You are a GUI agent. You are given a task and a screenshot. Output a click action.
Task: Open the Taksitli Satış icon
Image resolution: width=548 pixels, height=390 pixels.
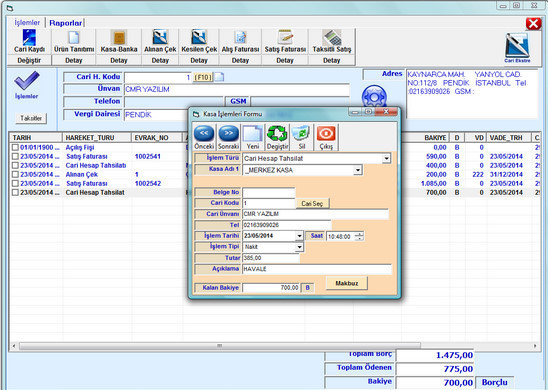(332, 37)
